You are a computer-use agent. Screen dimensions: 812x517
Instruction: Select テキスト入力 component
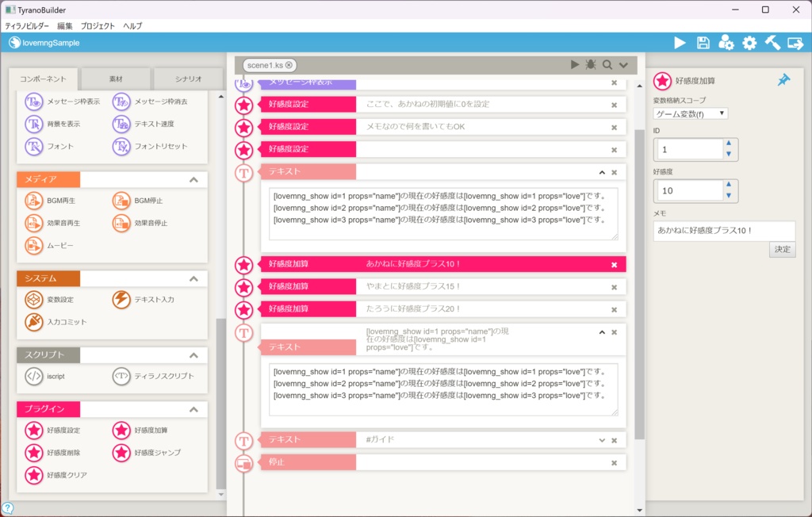(x=144, y=300)
